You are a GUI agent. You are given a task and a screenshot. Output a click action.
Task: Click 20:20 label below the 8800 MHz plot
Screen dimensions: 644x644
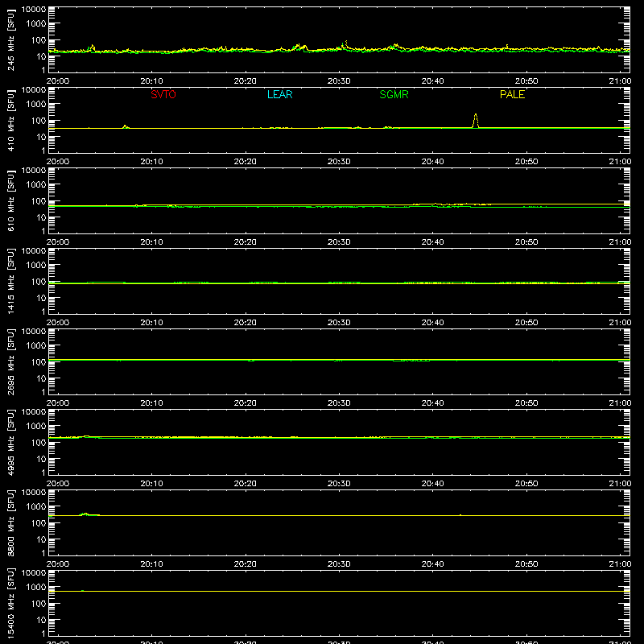(x=246, y=564)
